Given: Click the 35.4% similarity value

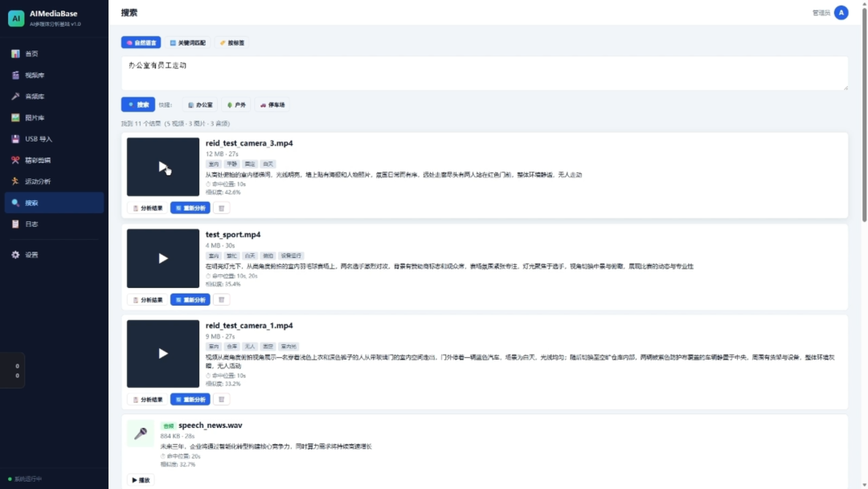Looking at the screenshot, I should (232, 284).
